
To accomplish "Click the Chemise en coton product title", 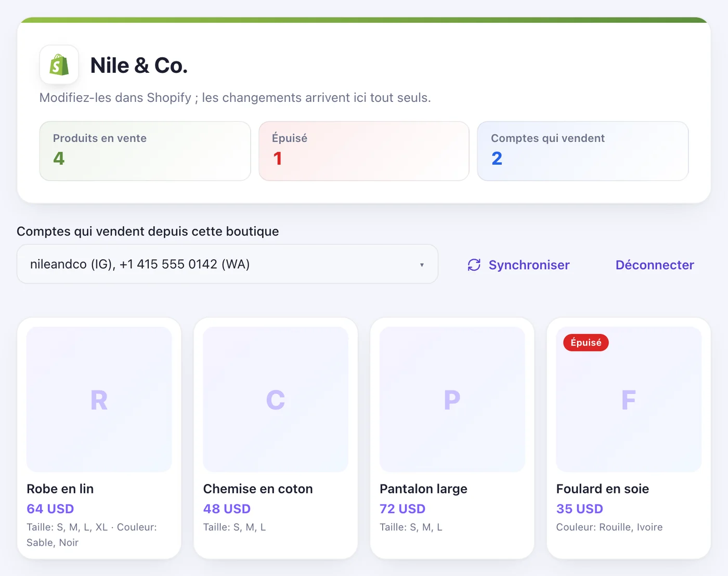I will 258,489.
